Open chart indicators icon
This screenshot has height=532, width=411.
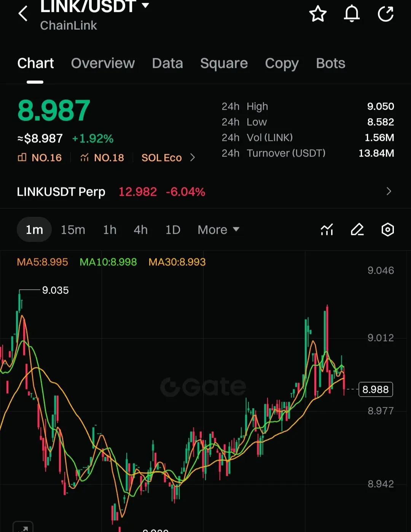tap(327, 229)
